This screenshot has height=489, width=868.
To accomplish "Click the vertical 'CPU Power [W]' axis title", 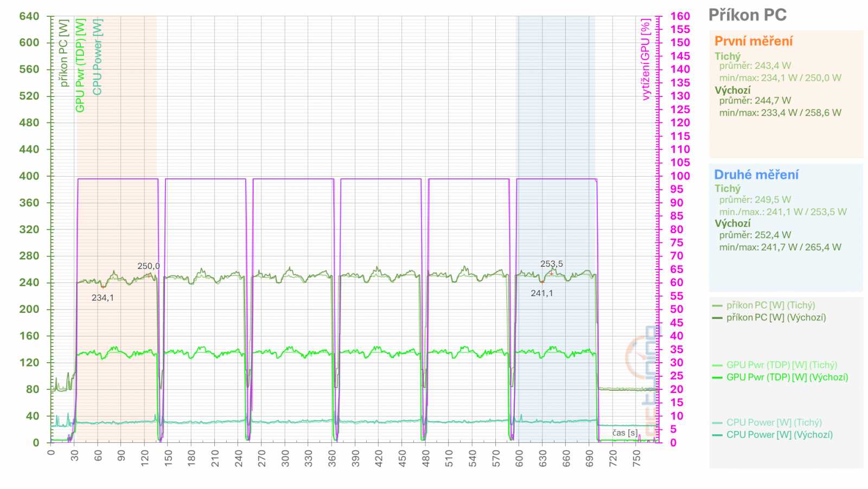I will tap(97, 57).
